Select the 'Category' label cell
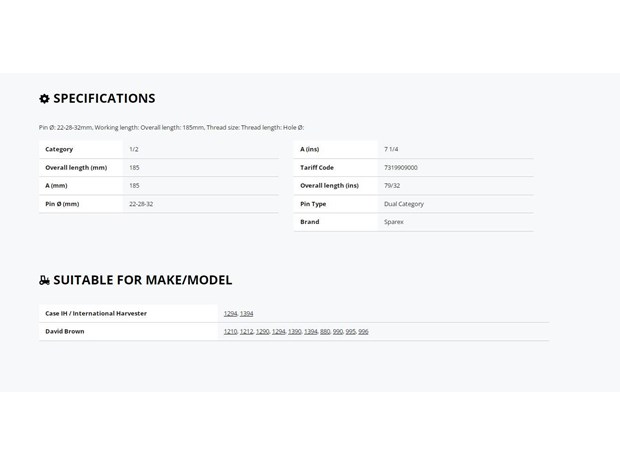Viewport: 620px width, 465px height. (81, 149)
